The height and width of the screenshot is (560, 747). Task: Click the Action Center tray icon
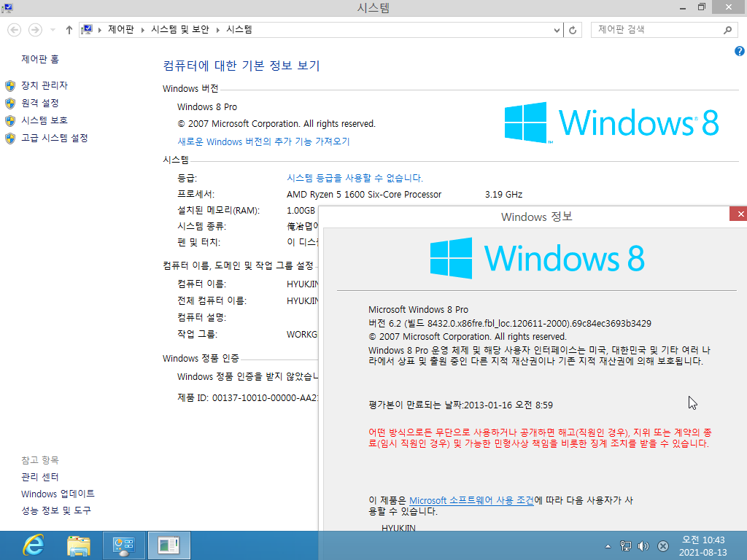[662, 546]
